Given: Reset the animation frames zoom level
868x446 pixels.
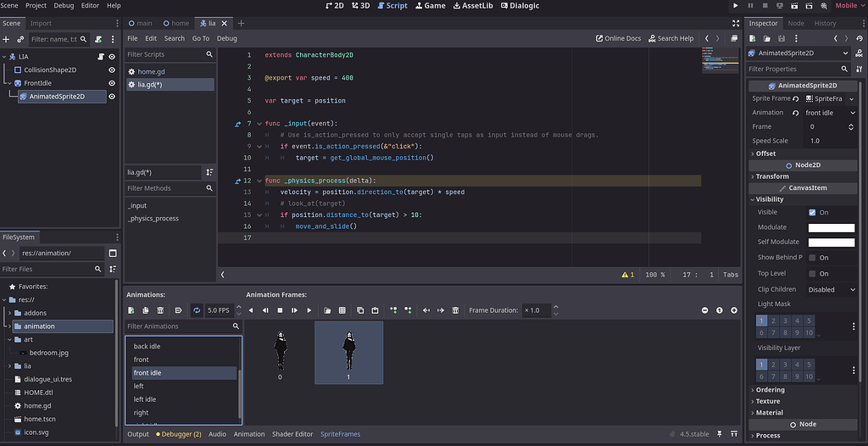Looking at the screenshot, I should pos(719,310).
